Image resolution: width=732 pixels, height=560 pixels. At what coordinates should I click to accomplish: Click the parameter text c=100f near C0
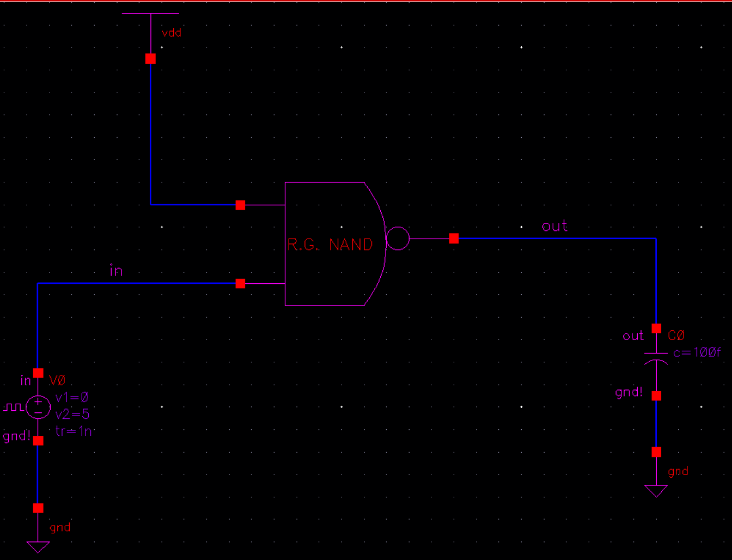point(697,353)
